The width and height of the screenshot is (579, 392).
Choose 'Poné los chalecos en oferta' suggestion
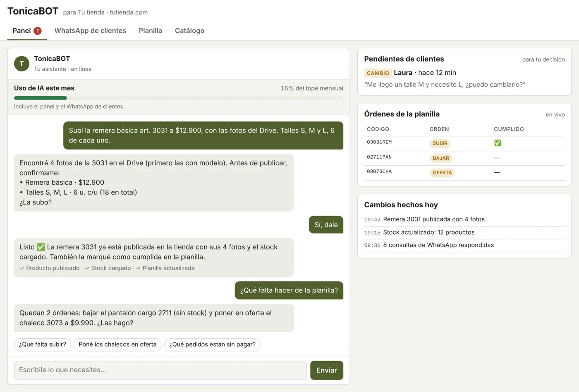[117, 344]
